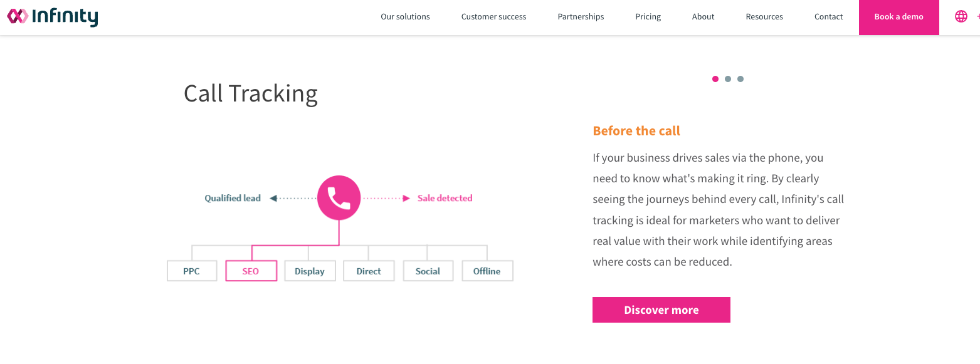The image size is (980, 364).
Task: Click the PPC channel box
Action: [x=192, y=271]
